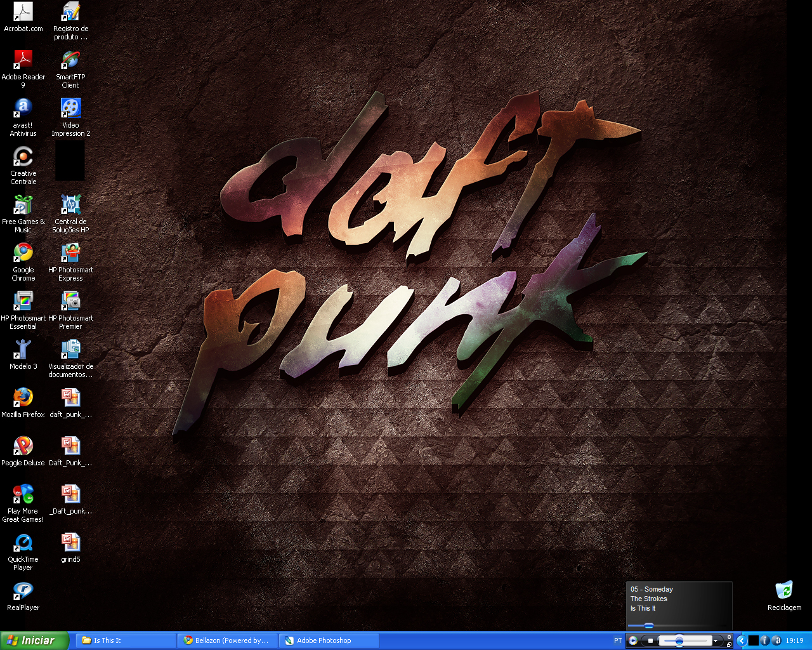Click the SmartFTP Client icon
The height and width of the screenshot is (650, 812).
[70, 60]
